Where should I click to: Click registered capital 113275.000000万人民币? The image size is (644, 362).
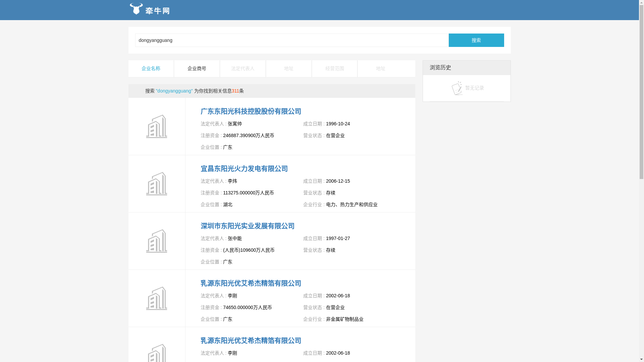coord(249,193)
